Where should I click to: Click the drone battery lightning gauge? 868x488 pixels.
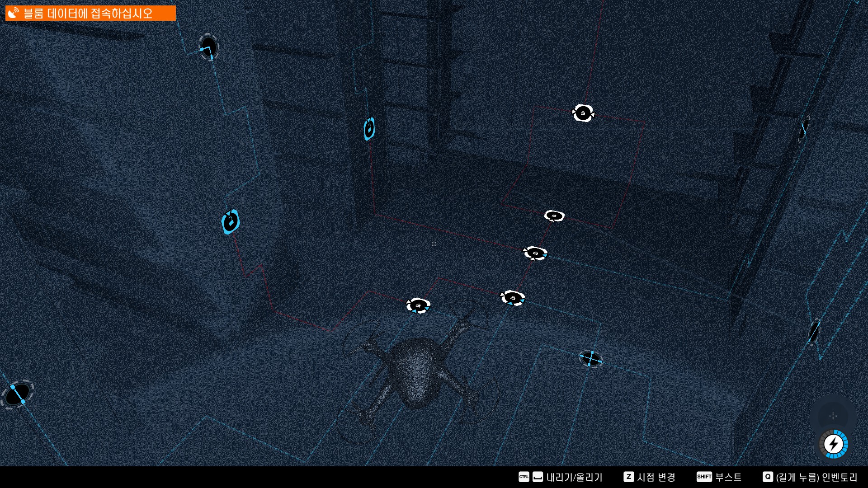coord(833,444)
